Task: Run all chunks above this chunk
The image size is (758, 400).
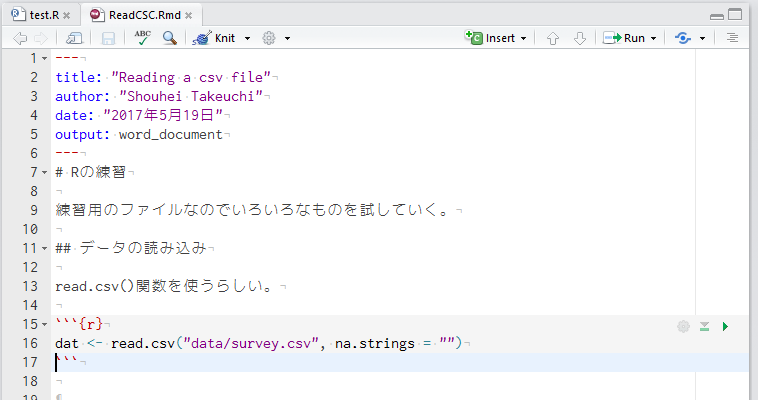Action: click(x=704, y=326)
